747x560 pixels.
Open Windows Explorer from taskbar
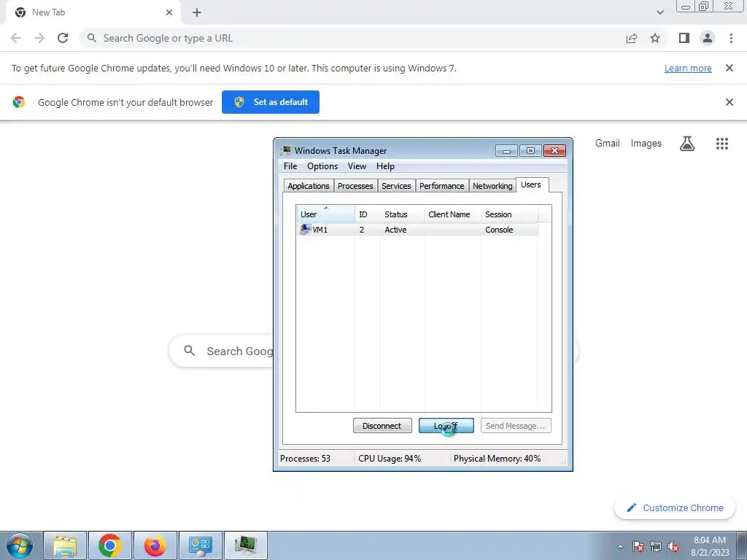pos(65,545)
